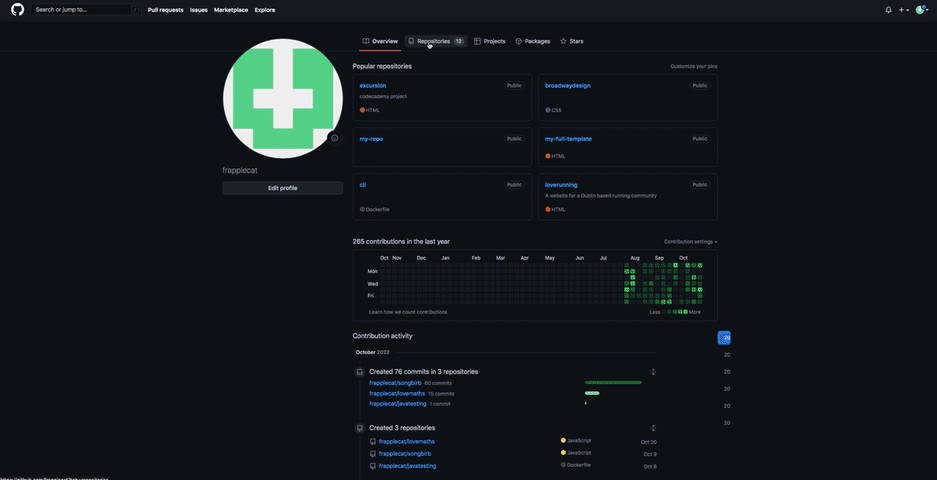Open frapplecat/javatesting commits link
937x480 pixels.
click(x=398, y=403)
